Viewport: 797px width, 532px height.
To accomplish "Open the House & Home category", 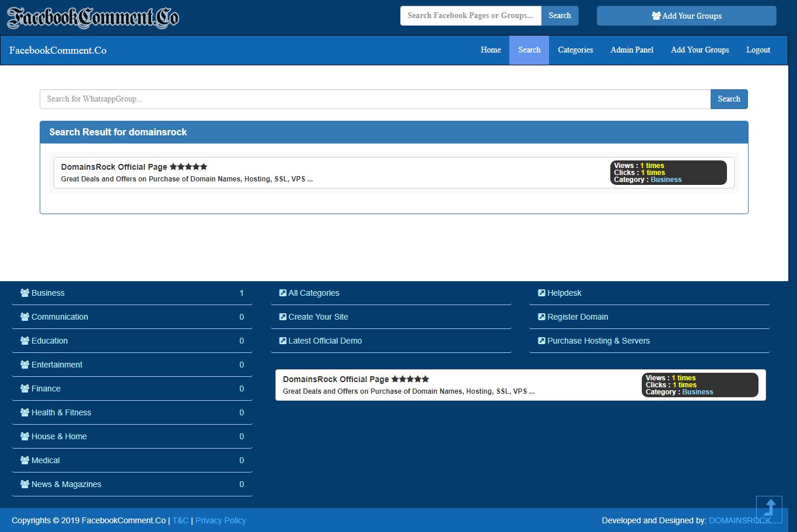I will [132, 436].
